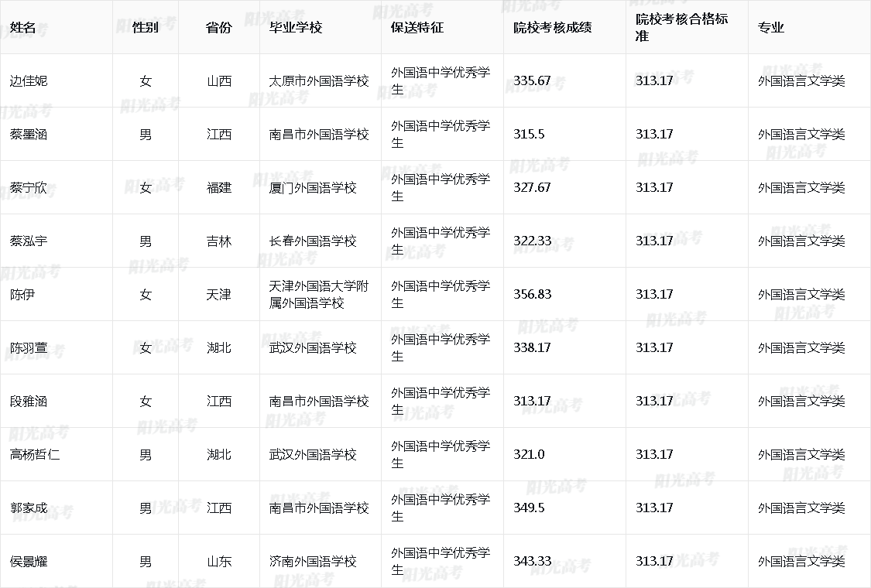Click the score 327.67
This screenshot has height=588, width=871.
[532, 188]
